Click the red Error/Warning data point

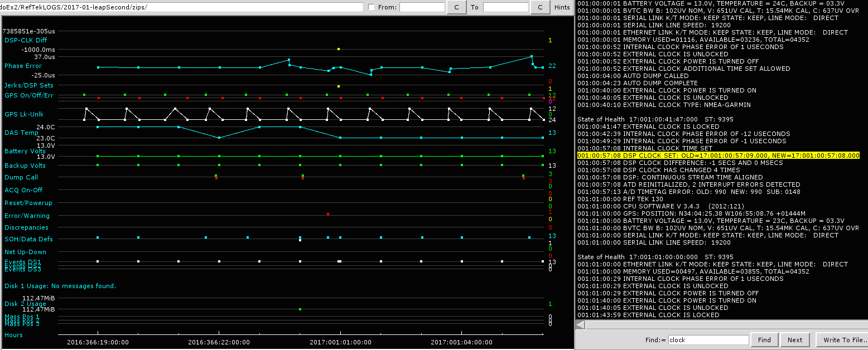coord(328,214)
